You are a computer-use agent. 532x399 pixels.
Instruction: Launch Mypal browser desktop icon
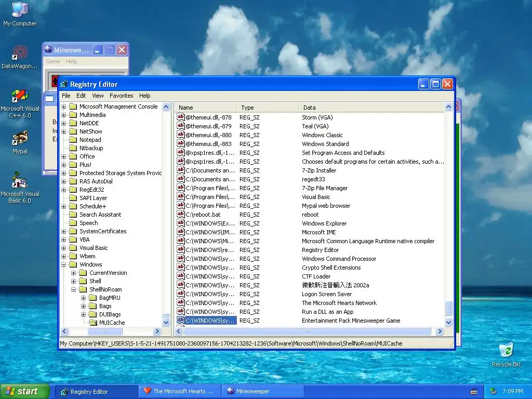click(x=20, y=142)
